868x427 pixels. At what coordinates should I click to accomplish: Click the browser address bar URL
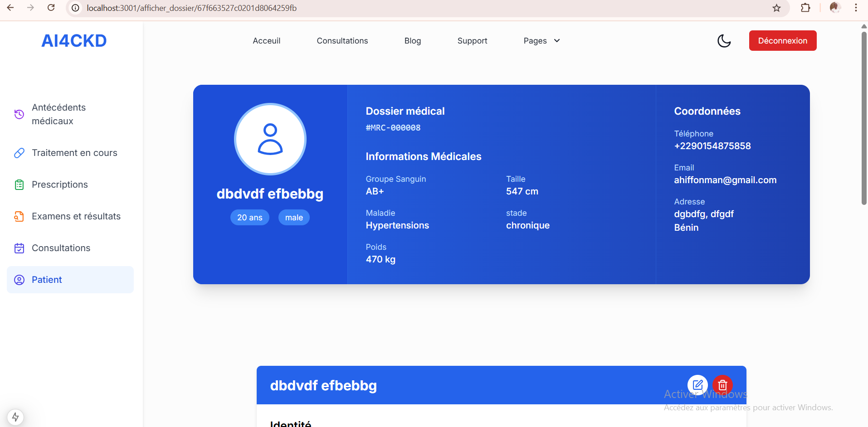(x=191, y=8)
